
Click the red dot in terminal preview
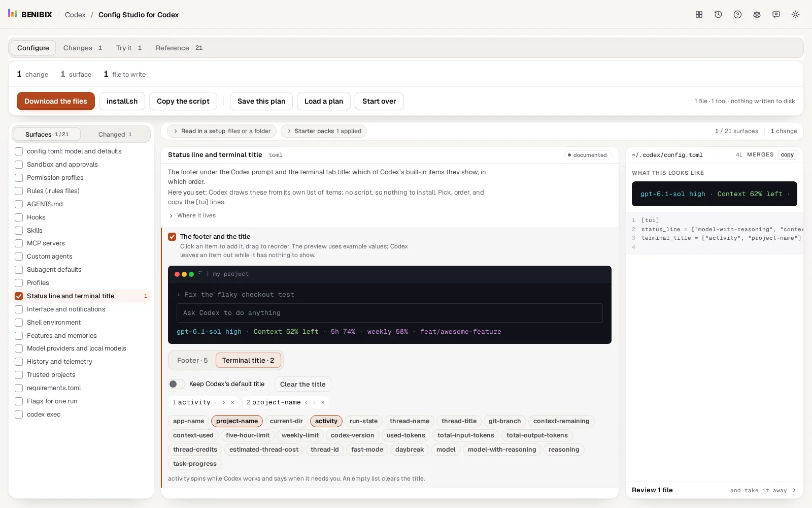coord(177,274)
